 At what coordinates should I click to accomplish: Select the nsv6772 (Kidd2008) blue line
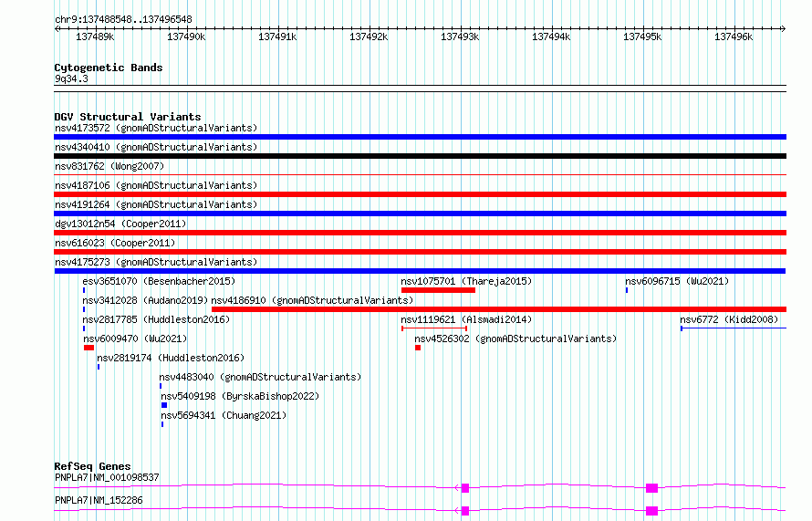tap(734, 328)
